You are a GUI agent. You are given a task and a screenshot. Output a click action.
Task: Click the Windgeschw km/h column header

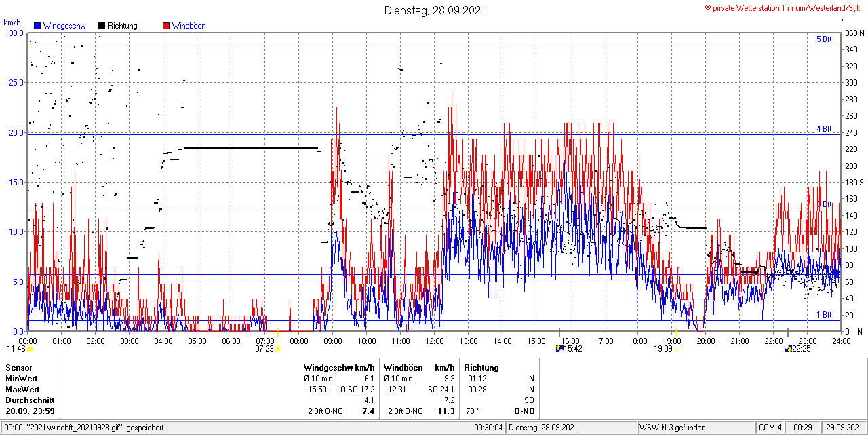pyautogui.click(x=339, y=368)
